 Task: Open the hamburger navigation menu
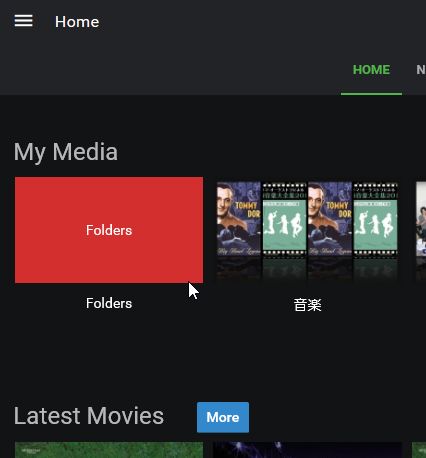point(23,21)
